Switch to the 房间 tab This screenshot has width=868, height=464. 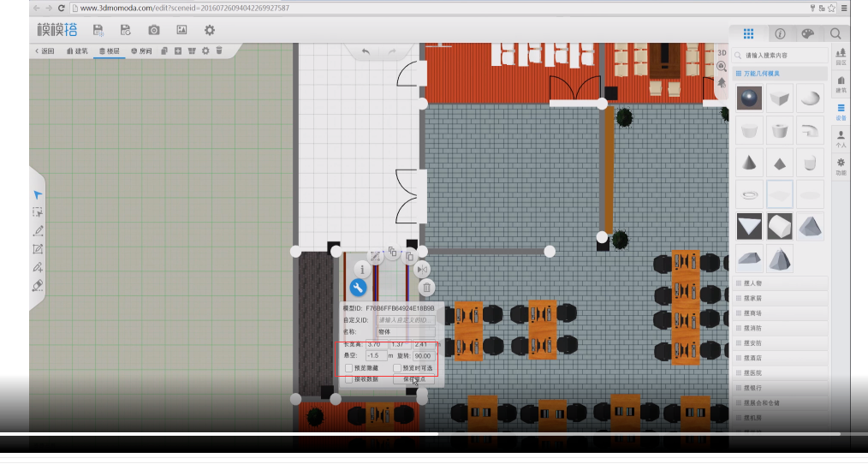(141, 51)
